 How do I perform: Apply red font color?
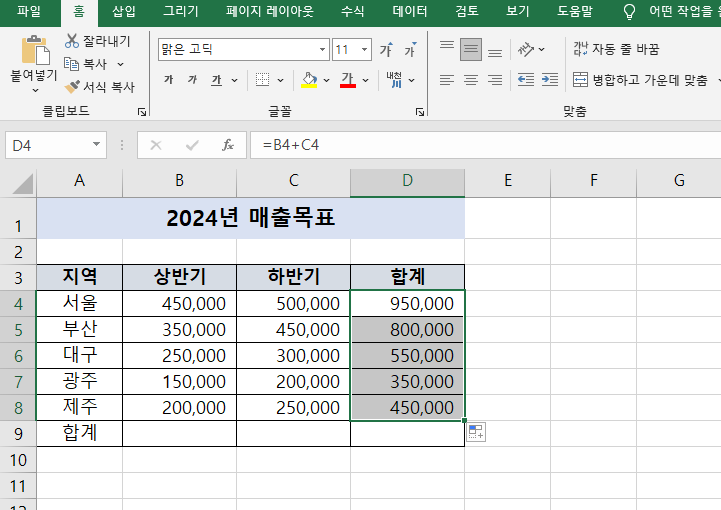348,80
